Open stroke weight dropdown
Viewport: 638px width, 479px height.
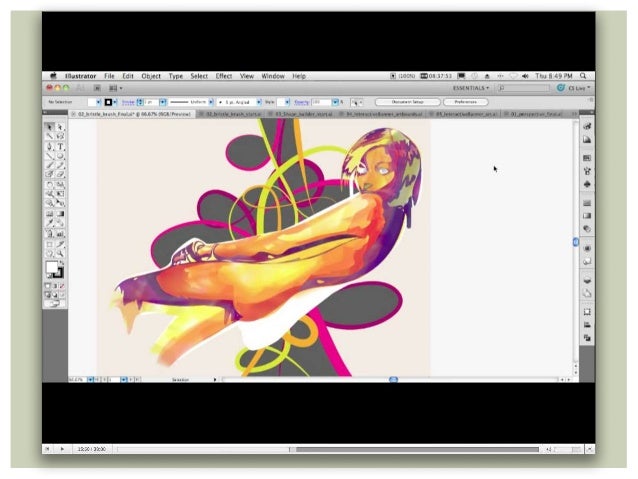[163, 102]
